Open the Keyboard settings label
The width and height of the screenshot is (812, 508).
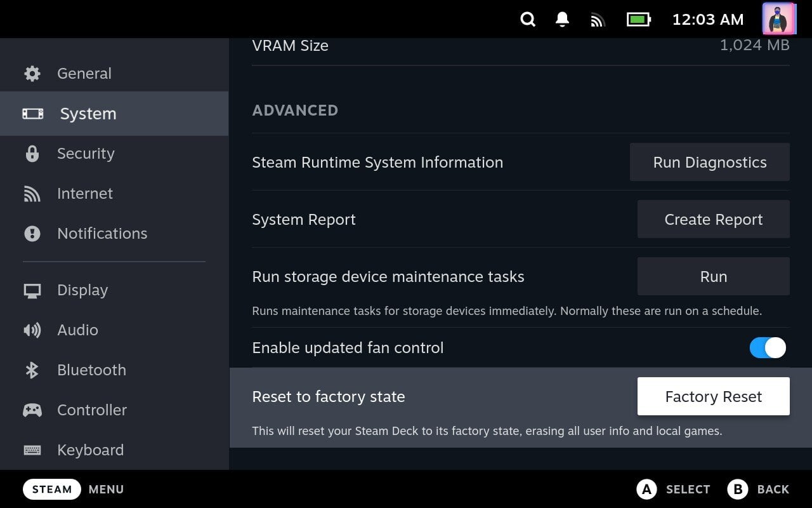point(90,450)
